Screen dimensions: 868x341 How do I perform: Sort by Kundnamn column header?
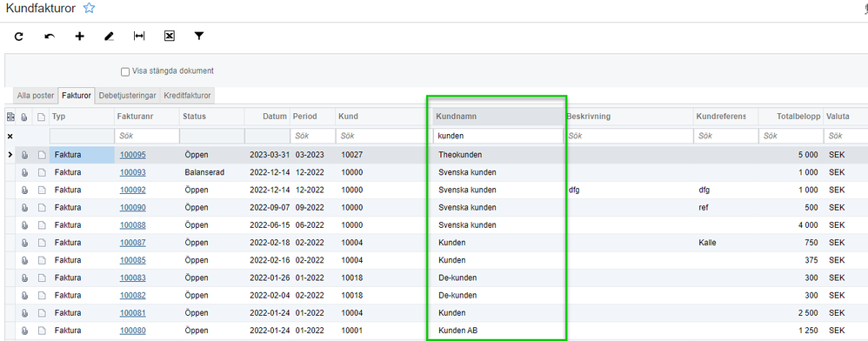pyautogui.click(x=497, y=117)
